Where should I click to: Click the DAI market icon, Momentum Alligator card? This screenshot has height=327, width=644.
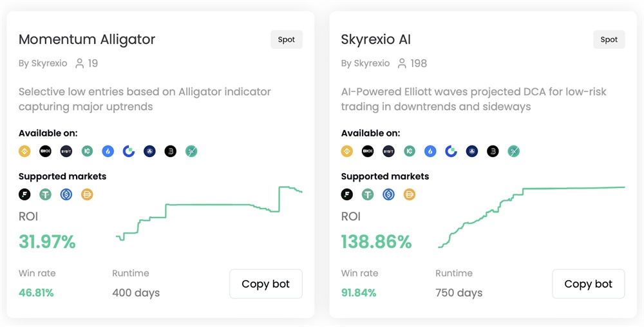pos(87,194)
